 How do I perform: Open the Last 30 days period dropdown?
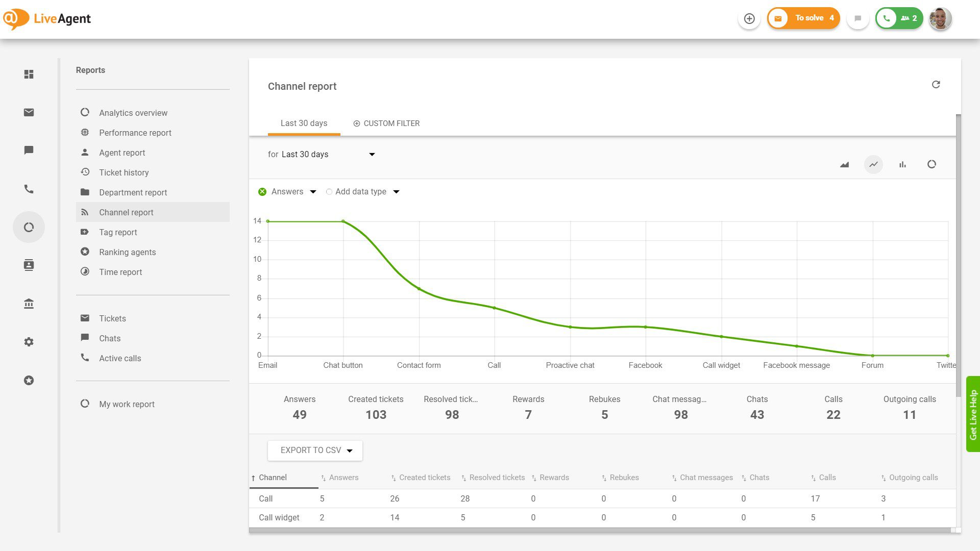coord(372,154)
